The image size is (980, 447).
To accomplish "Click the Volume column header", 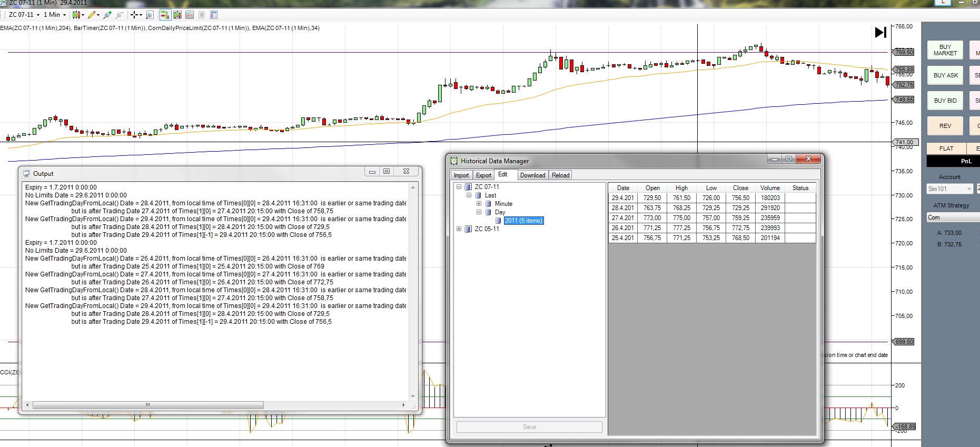I will [770, 188].
